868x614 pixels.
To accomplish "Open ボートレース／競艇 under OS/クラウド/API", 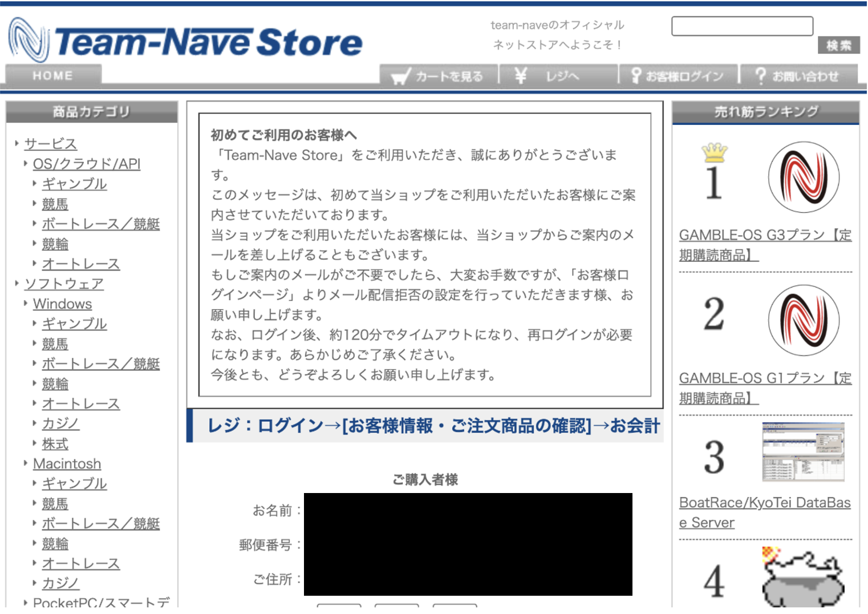I will point(100,224).
